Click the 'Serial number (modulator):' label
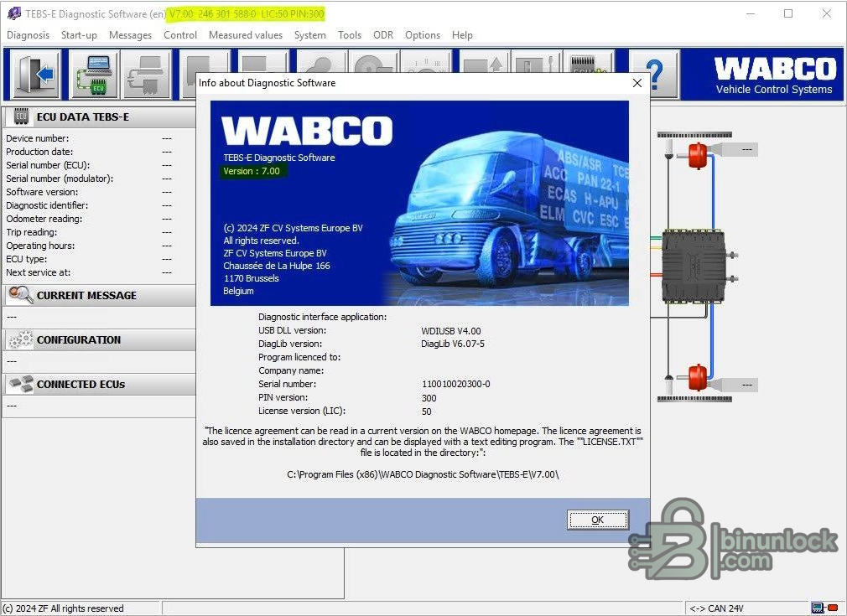The image size is (847, 616). pos(60,179)
